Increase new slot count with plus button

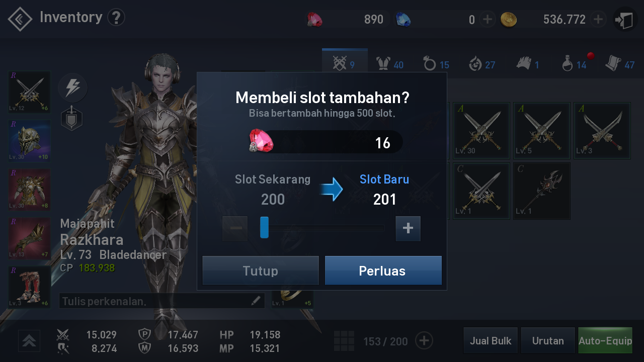(408, 228)
